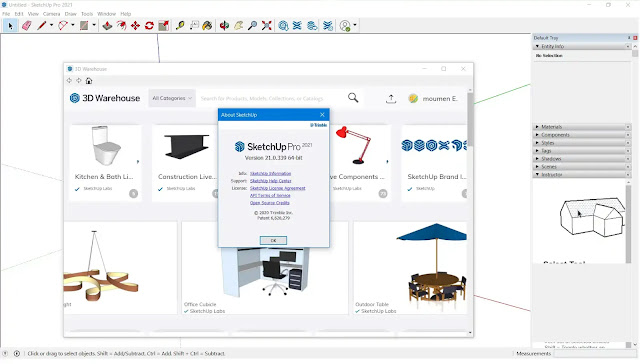Open the Line tool dropdown arrow
640x364 pixels.
coord(51,25)
